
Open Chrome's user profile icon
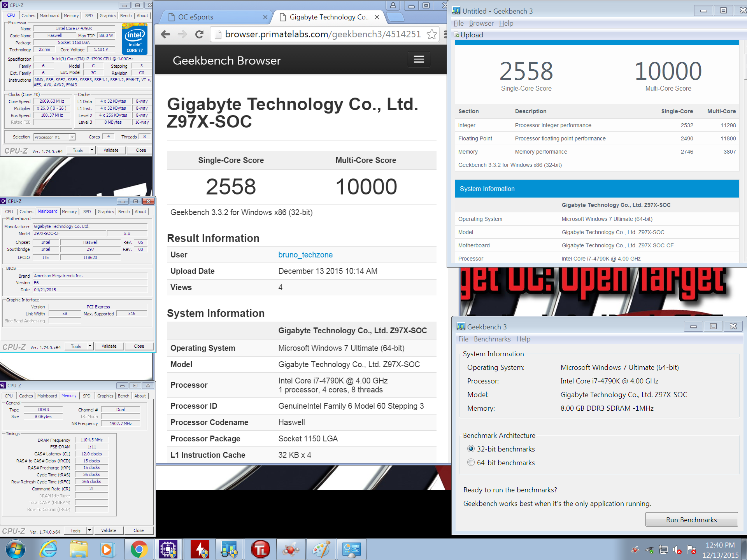click(393, 5)
